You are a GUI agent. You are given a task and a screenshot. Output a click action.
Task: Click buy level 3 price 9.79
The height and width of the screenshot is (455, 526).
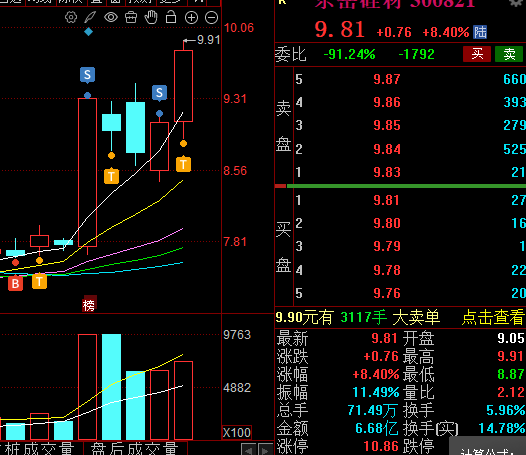tap(387, 247)
